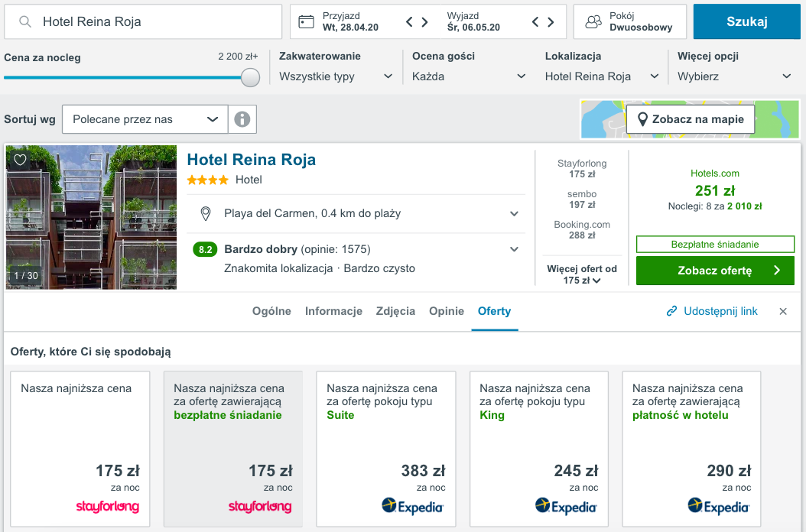Click the Udostępnij link share link
This screenshot has height=532, width=806.
712,311
